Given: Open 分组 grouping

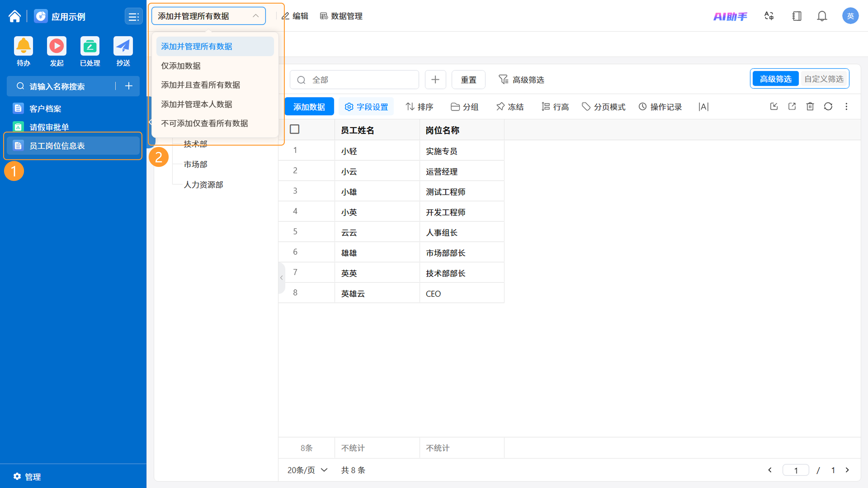Looking at the screenshot, I should click(x=465, y=107).
